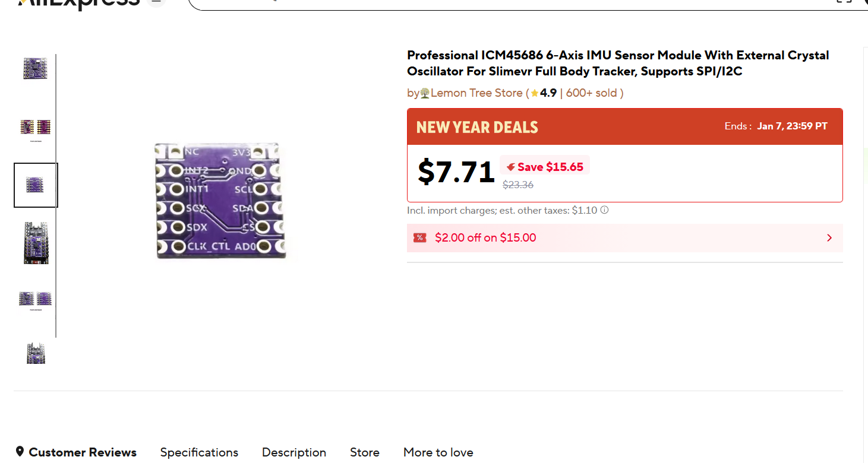The image size is (868, 463).
Task: Click the info icon beside import charges
Action: [x=604, y=210]
